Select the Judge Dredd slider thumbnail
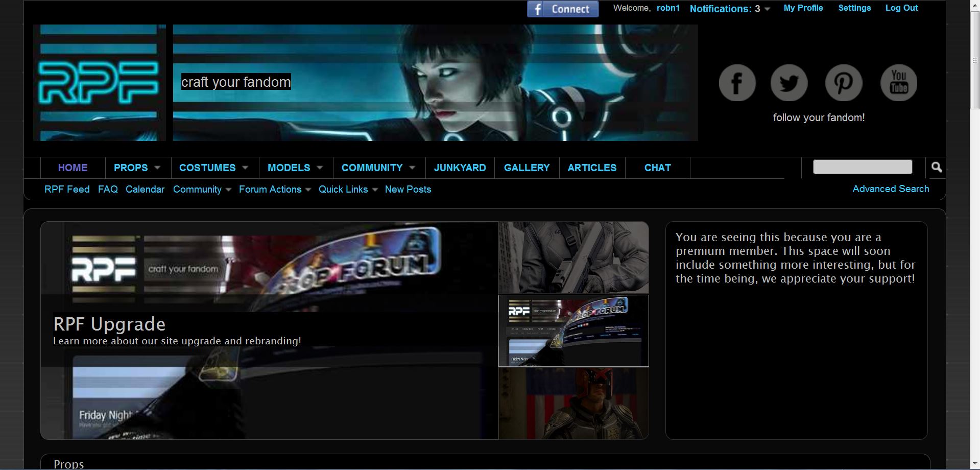 [x=573, y=403]
